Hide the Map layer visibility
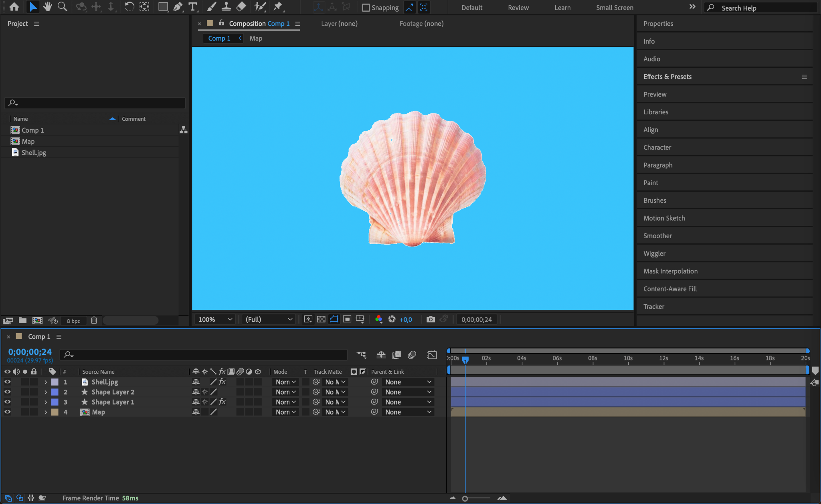 pyautogui.click(x=7, y=412)
